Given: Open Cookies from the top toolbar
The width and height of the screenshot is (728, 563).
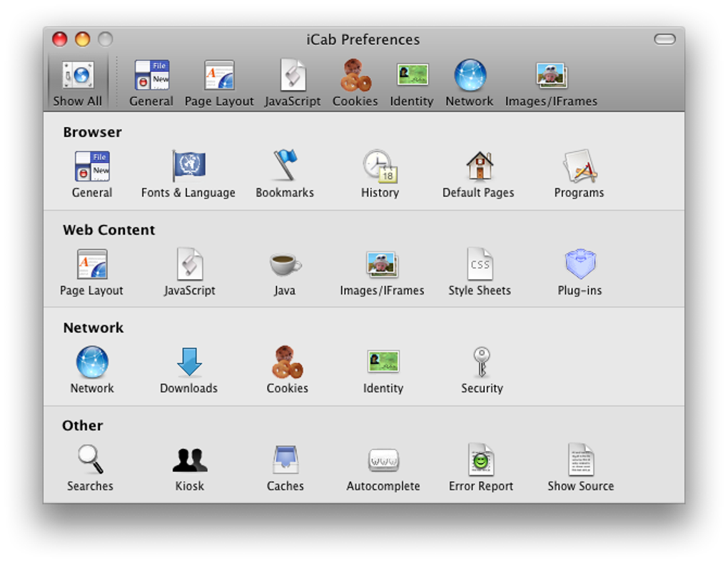Looking at the screenshot, I should coord(355,83).
